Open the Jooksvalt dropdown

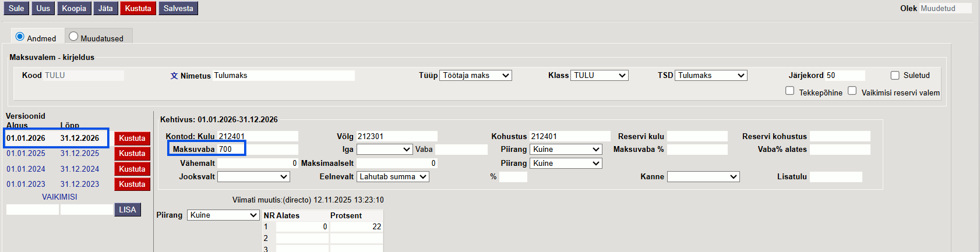click(x=253, y=177)
